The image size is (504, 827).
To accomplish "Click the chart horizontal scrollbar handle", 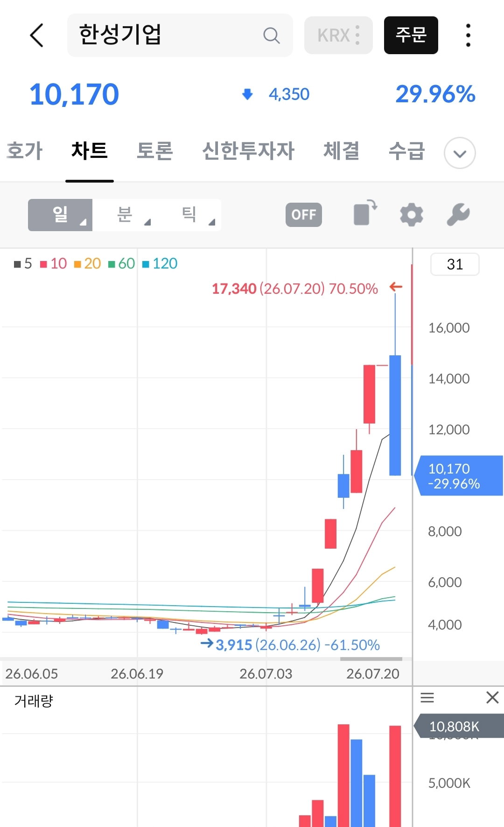I will click(x=371, y=659).
